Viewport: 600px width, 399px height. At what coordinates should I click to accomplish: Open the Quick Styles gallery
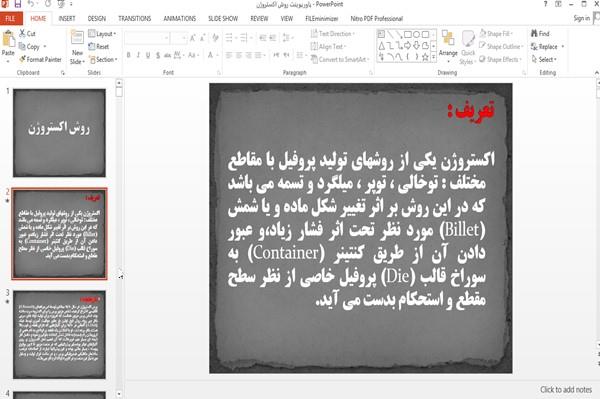(x=468, y=47)
